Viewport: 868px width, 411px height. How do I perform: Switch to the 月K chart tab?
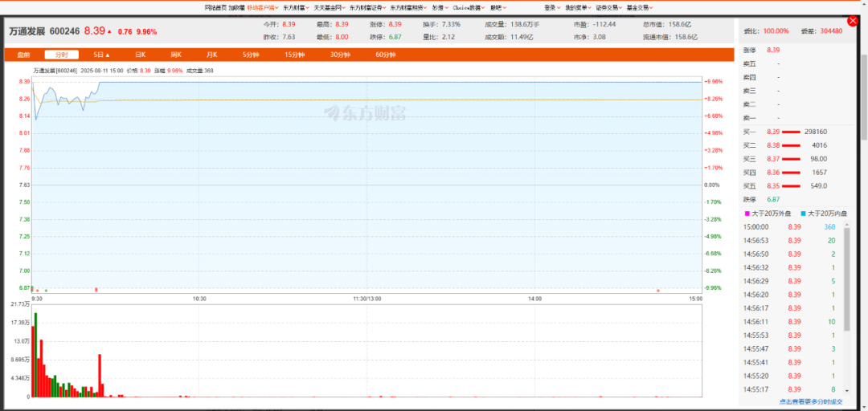211,55
